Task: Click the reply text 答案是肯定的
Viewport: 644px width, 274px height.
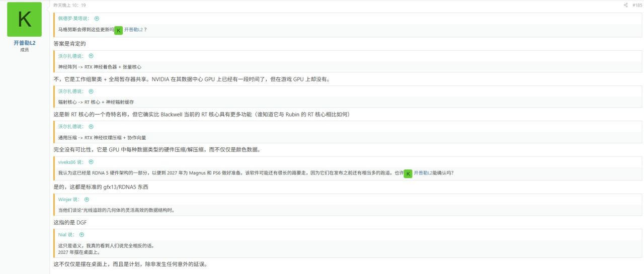Action: click(70, 44)
